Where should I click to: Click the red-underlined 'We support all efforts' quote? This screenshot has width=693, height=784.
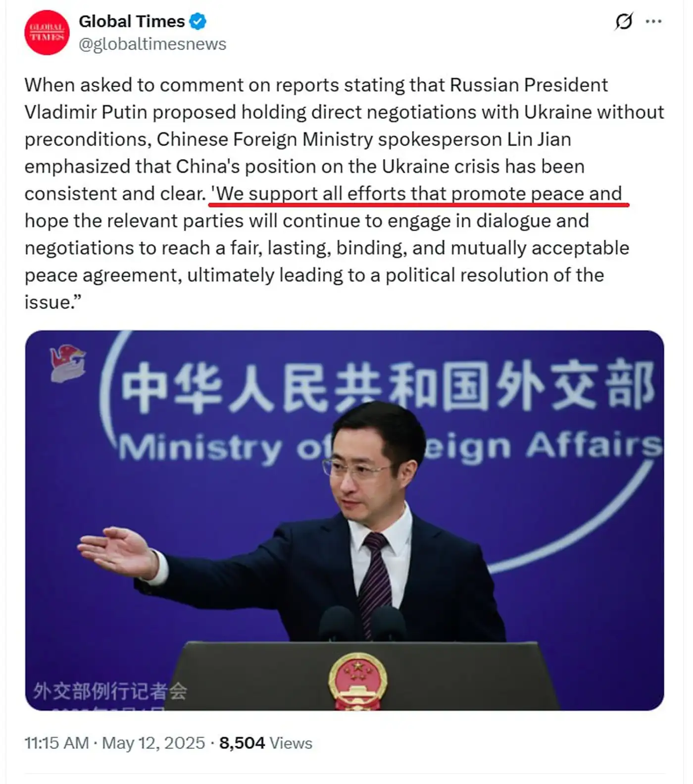[x=416, y=194]
